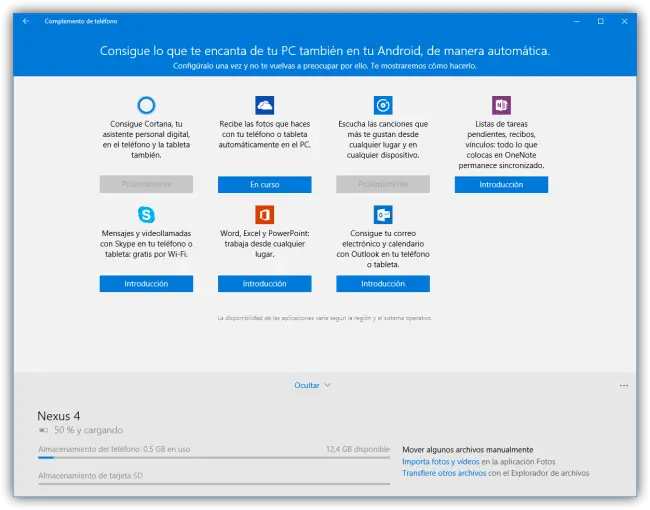Click the Consigue lo que te encanta headline
Image resolution: width=650 pixels, height=510 pixels.
point(325,51)
